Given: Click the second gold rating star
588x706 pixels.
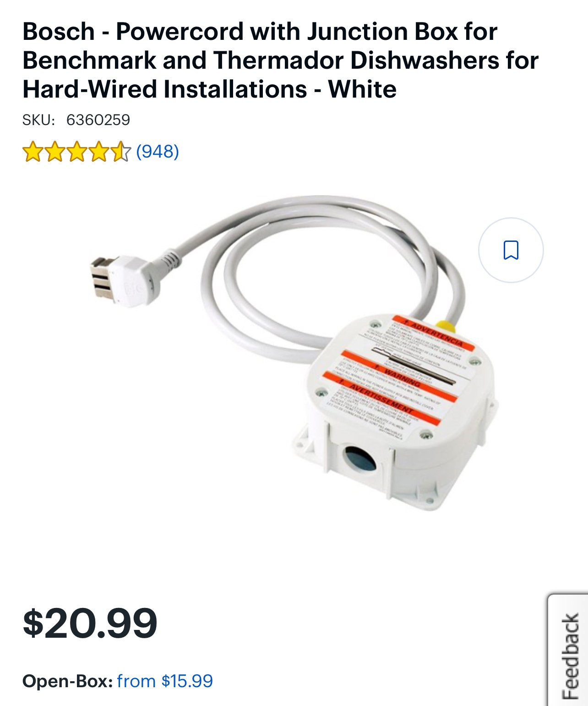Looking at the screenshot, I should (x=54, y=152).
